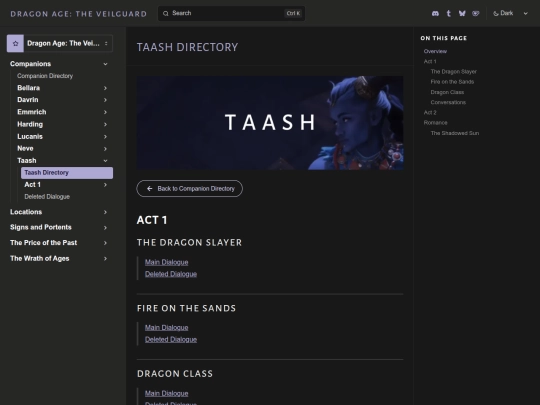The height and width of the screenshot is (405, 540).
Task: Open Main Dialogue under Dragon Class
Action: [x=166, y=393]
